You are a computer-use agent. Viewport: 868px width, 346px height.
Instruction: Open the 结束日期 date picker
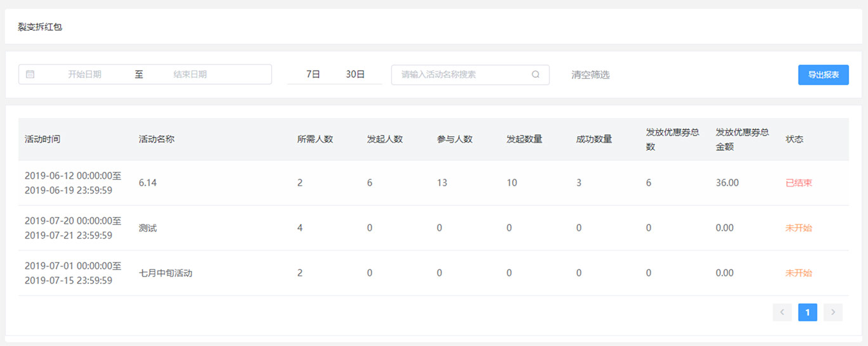click(190, 74)
